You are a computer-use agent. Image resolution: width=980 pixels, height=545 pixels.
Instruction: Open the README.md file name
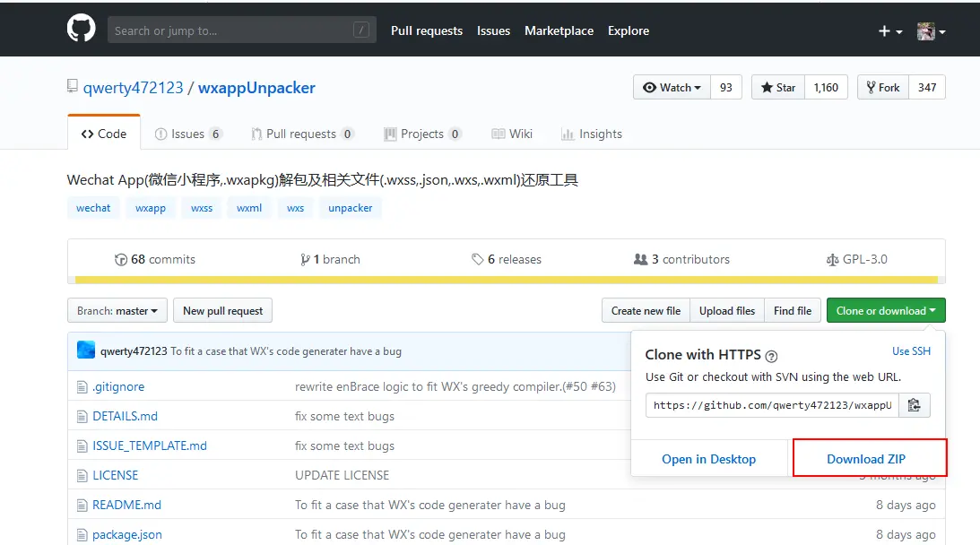pyautogui.click(x=127, y=505)
